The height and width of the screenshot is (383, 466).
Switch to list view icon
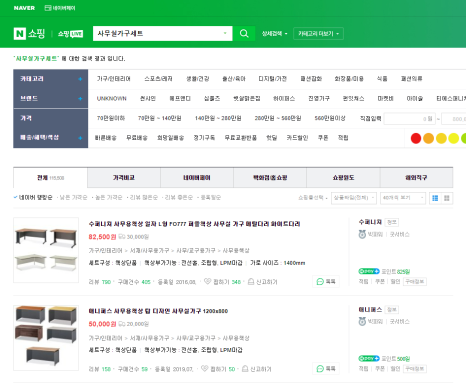pos(435,198)
